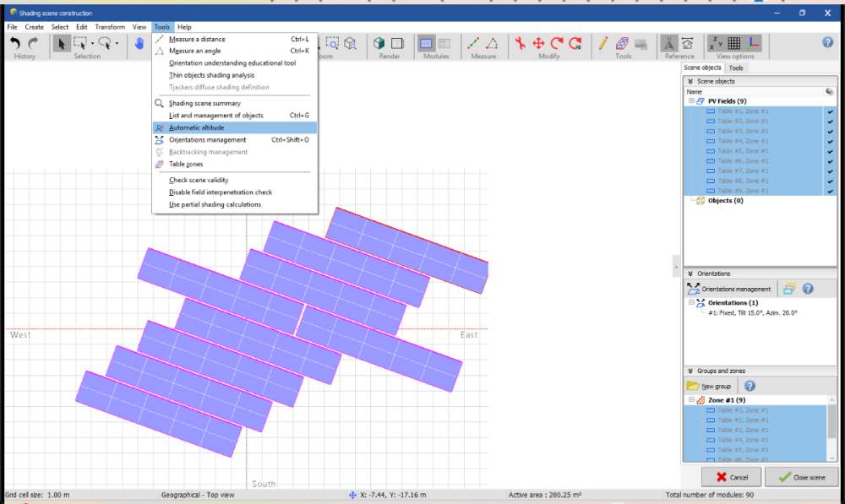Click the red wrench Modify tool
The width and height of the screenshot is (845, 504).
click(x=521, y=44)
